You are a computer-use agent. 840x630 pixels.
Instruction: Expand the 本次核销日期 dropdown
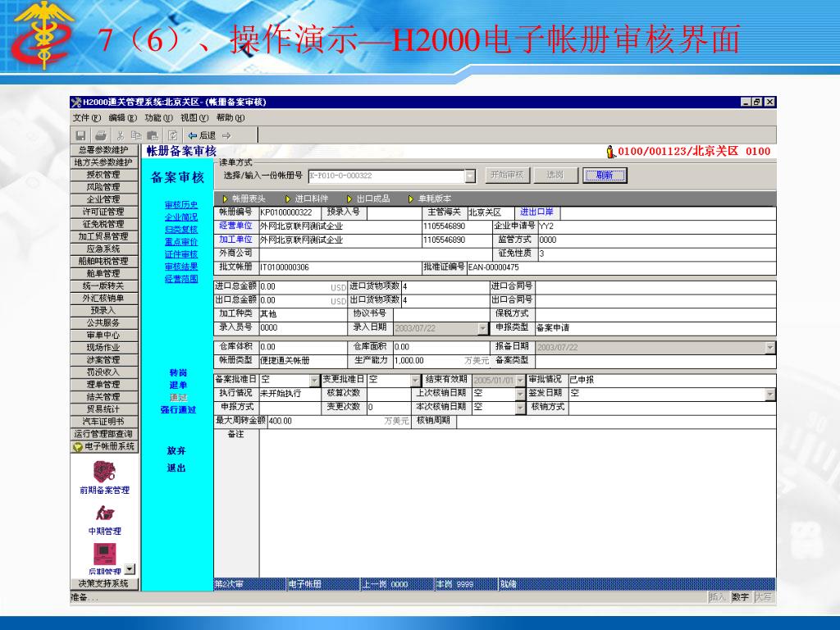pos(519,408)
